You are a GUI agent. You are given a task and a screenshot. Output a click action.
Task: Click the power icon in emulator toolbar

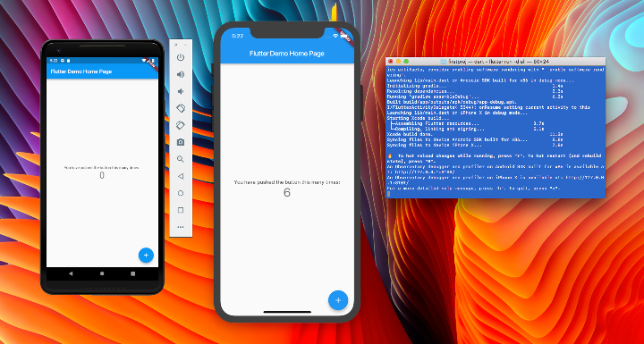click(181, 57)
